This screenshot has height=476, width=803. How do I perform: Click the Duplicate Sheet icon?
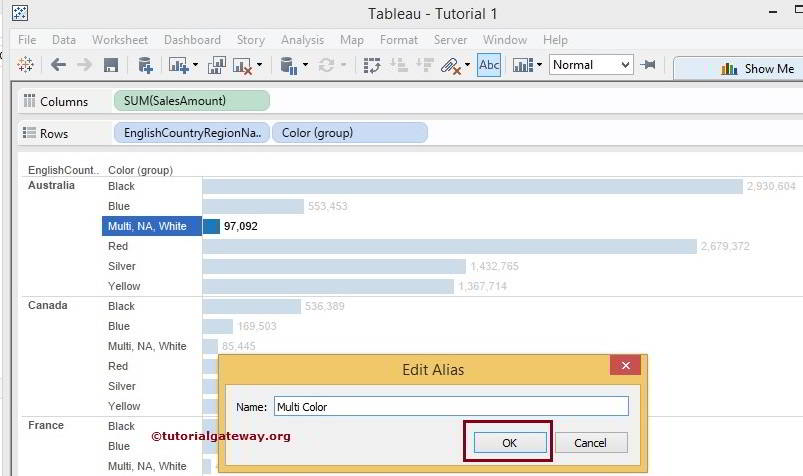(217, 65)
